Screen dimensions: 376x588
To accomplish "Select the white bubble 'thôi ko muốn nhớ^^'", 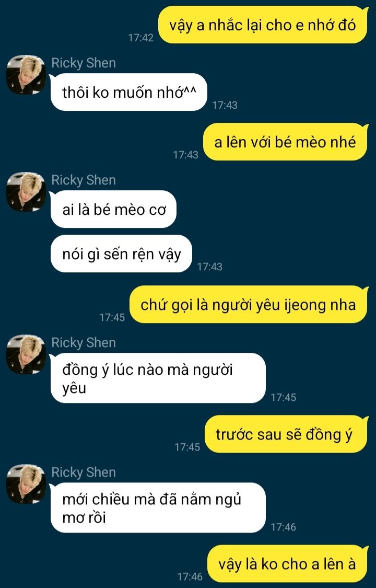I will (128, 92).
